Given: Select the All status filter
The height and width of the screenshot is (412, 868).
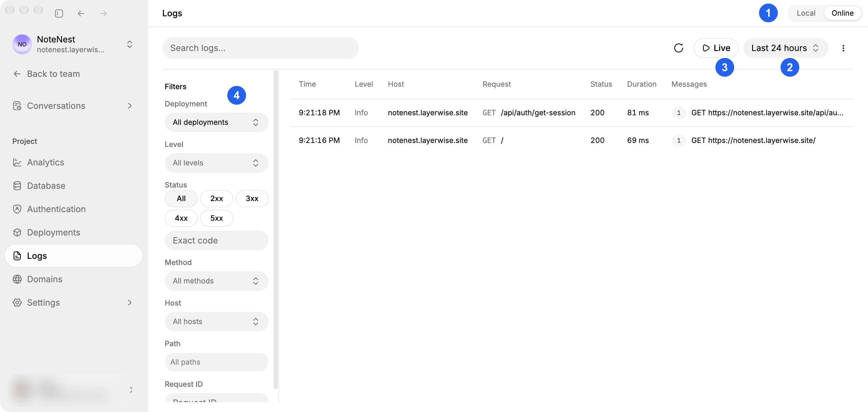Looking at the screenshot, I should [181, 199].
